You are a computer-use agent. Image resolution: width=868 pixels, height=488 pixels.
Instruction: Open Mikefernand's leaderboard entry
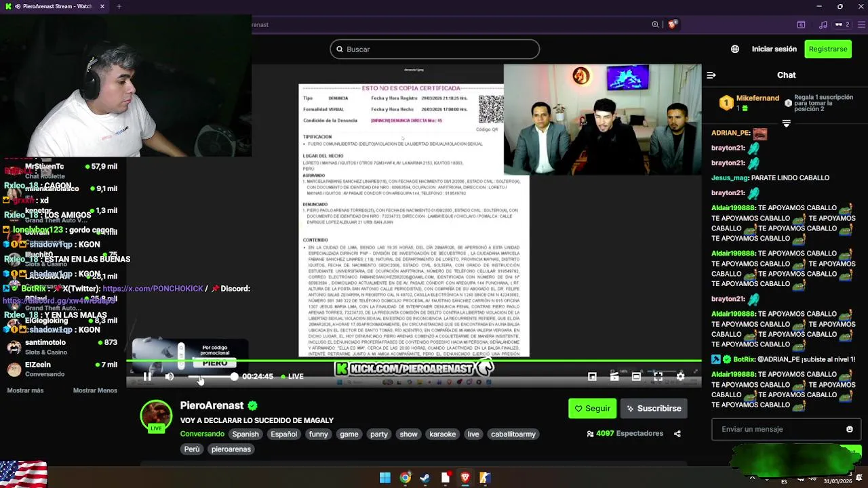click(x=749, y=103)
